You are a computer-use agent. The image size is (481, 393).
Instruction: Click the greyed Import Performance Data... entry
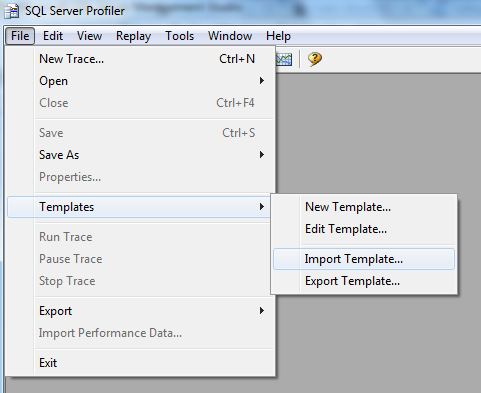click(x=140, y=333)
